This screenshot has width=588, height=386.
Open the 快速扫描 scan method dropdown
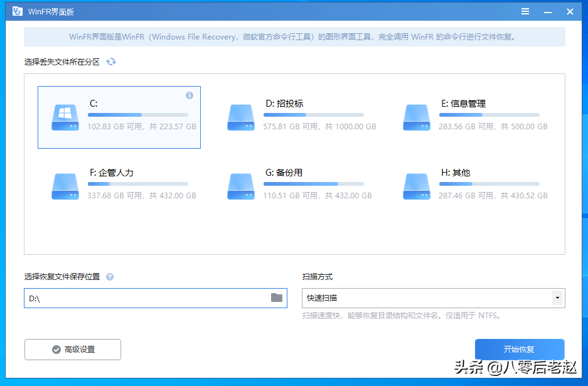433,298
